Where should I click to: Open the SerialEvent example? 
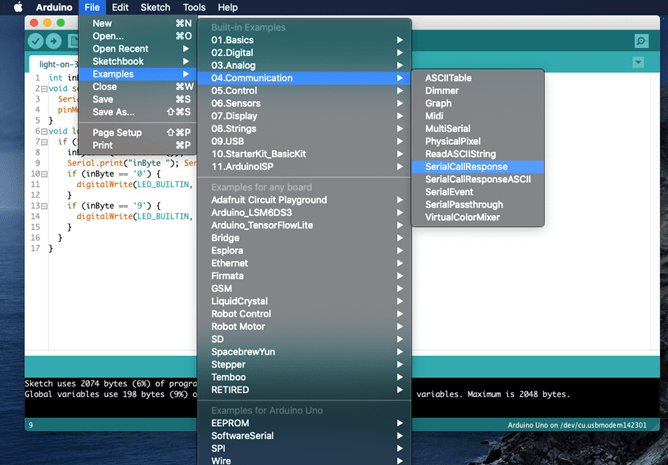(x=478, y=192)
